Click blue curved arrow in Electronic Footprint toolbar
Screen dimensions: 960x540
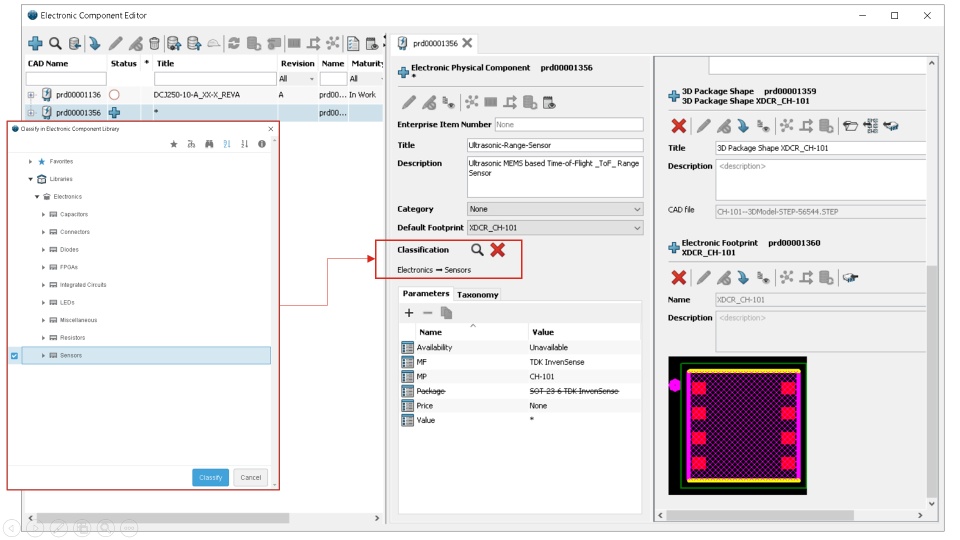(x=743, y=277)
